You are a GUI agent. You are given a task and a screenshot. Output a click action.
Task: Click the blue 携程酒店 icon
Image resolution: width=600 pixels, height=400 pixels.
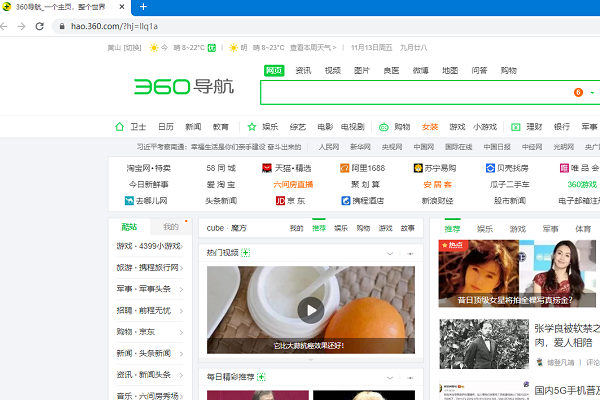(x=346, y=201)
